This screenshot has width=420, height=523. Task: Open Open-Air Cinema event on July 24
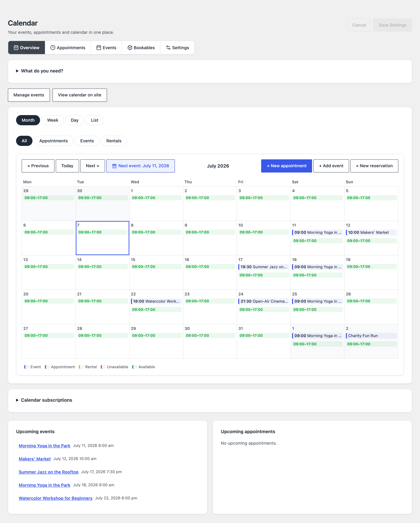[x=263, y=301]
